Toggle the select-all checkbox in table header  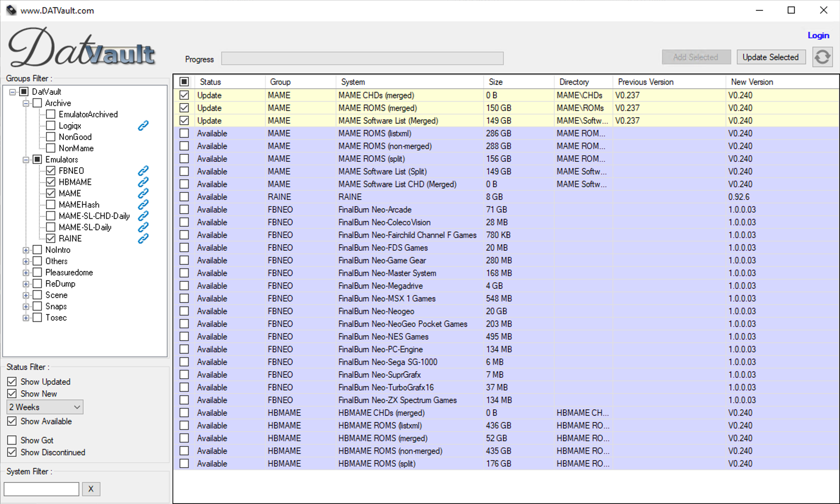[x=184, y=82]
